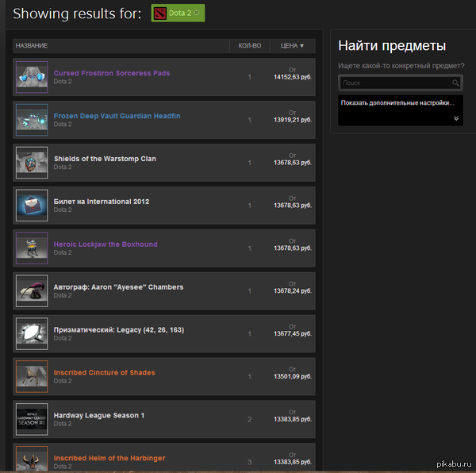The width and height of the screenshot is (476, 473).
Task: Sort by ЦЕНА price column
Action: tap(292, 46)
